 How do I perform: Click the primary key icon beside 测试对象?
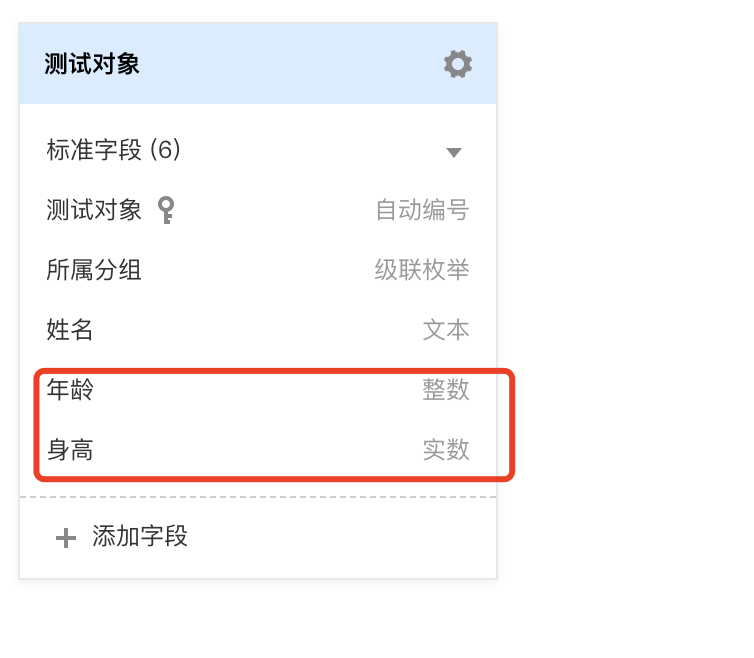166,210
